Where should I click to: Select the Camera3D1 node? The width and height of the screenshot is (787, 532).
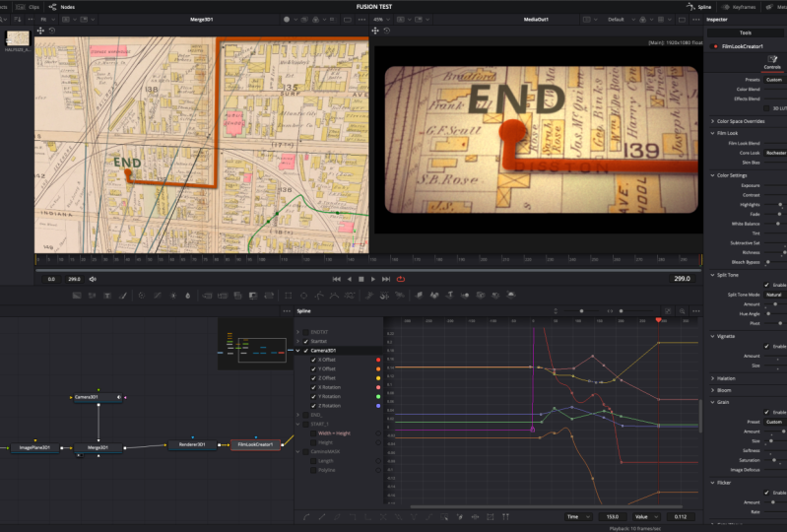coord(98,397)
